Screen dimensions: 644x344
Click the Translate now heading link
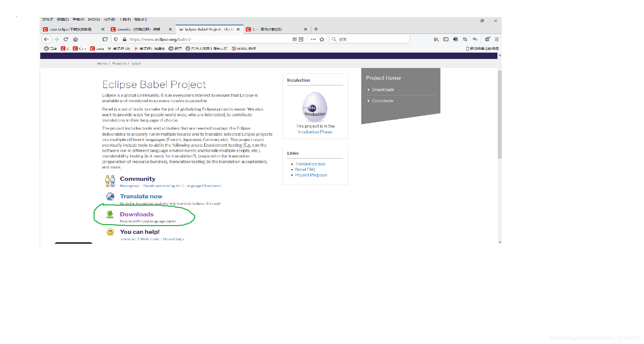click(x=141, y=196)
